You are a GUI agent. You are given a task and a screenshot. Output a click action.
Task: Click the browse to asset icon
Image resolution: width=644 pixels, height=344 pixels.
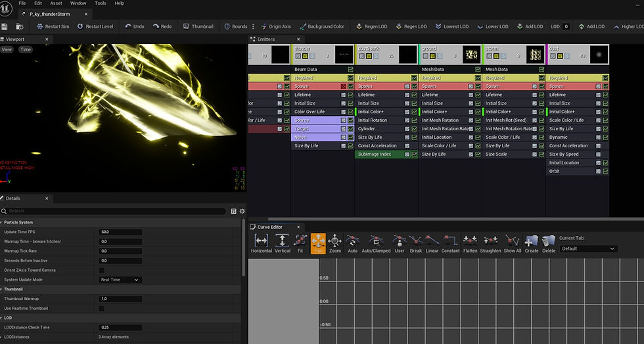[x=19, y=26]
